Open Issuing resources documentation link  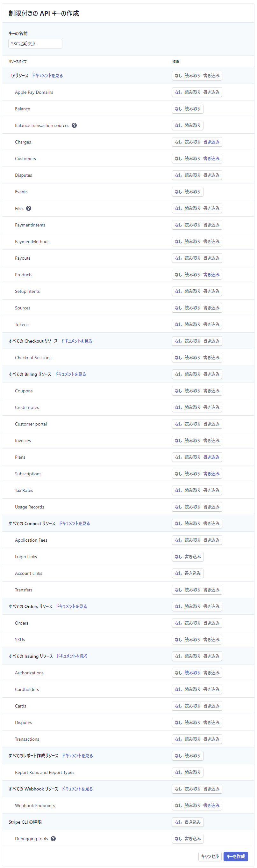click(72, 656)
